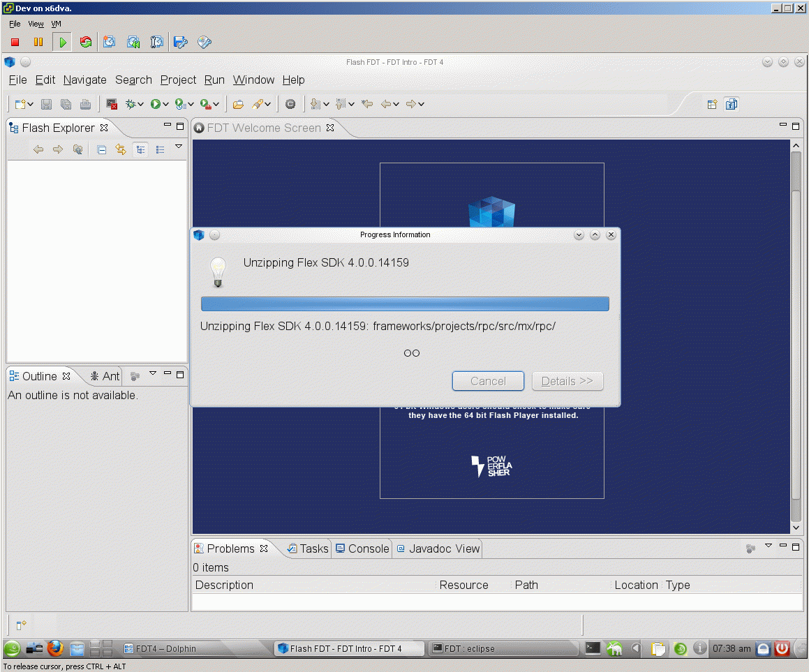This screenshot has width=809, height=672.
Task: Close the FDT Welcome Screen tab
Action: (x=330, y=128)
